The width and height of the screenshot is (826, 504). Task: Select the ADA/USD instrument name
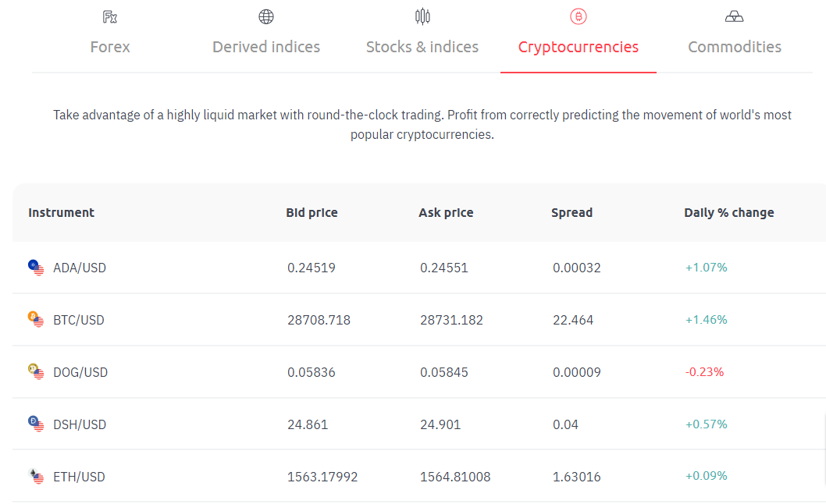(x=80, y=268)
